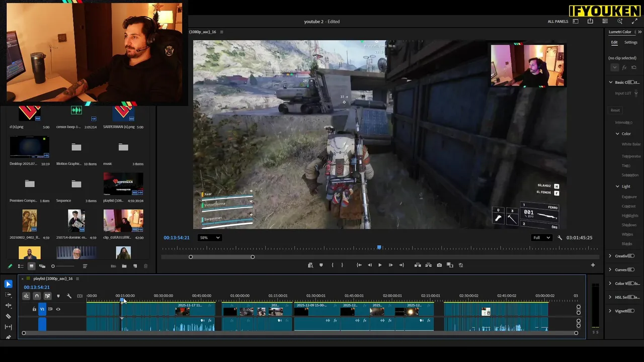Toggle the audio track targeting button below V1
This screenshot has height=362, width=644.
[x=42, y=324]
